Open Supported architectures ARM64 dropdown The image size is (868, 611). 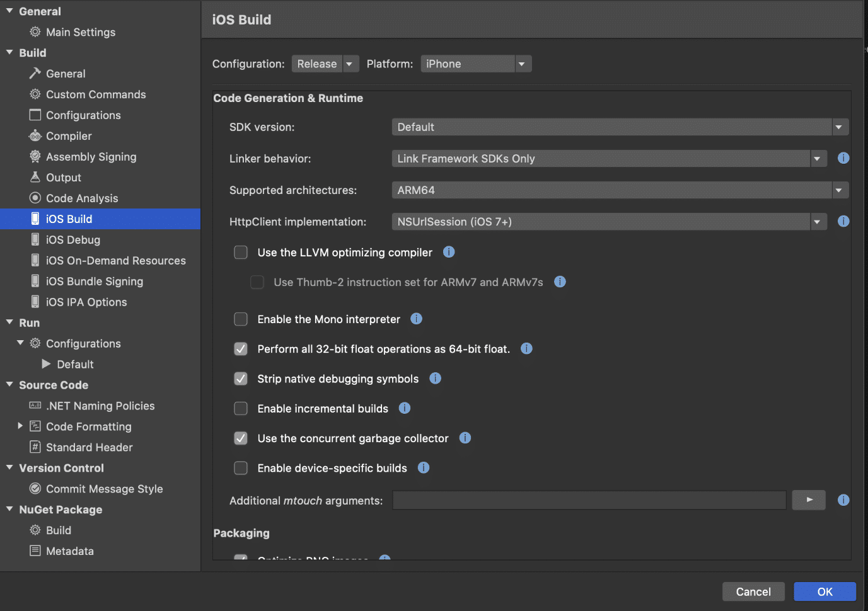[620, 190]
